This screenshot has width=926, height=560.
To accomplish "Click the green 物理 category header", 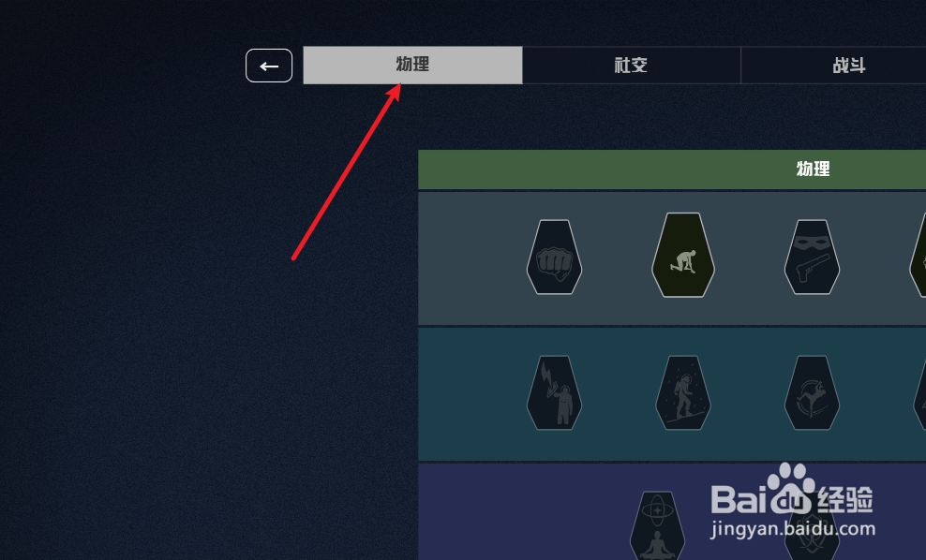I will [672, 169].
